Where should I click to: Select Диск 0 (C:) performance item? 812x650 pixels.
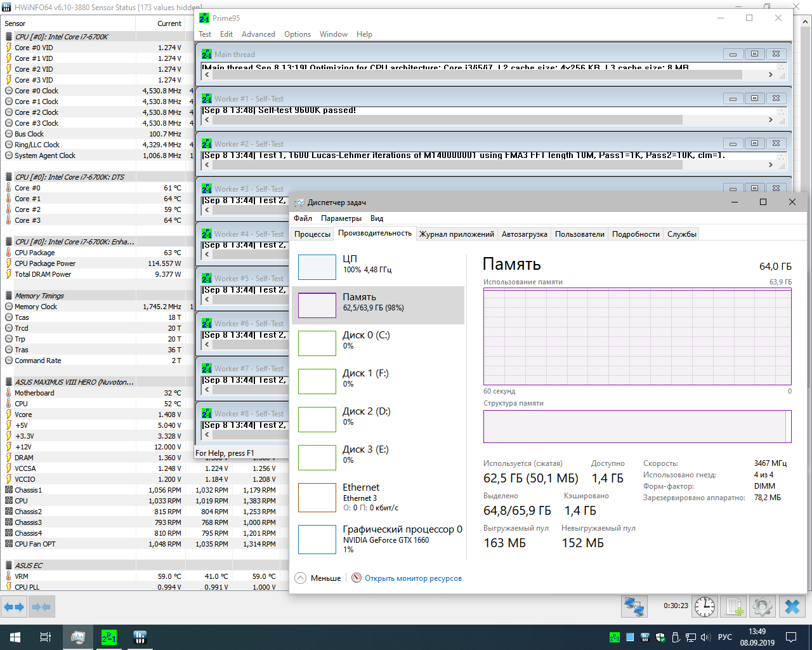tap(378, 343)
